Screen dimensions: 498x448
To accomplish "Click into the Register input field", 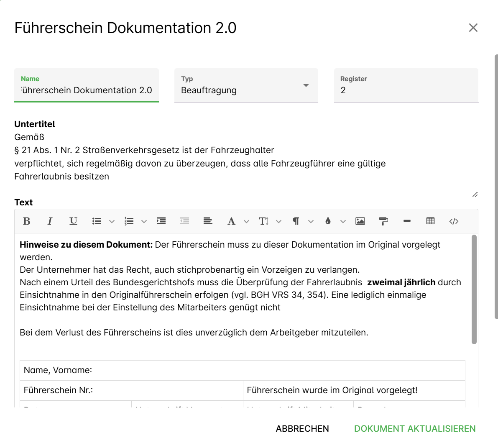I will (x=406, y=90).
